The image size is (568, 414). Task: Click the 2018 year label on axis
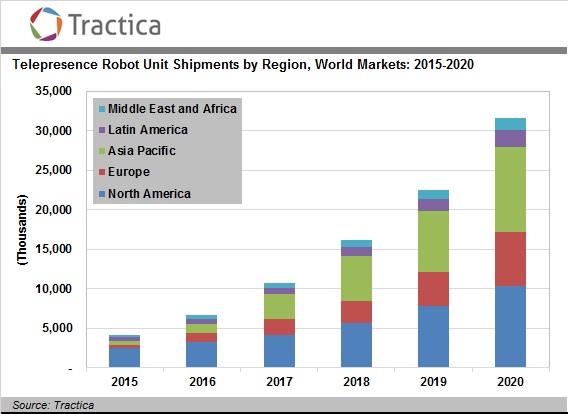coord(356,382)
